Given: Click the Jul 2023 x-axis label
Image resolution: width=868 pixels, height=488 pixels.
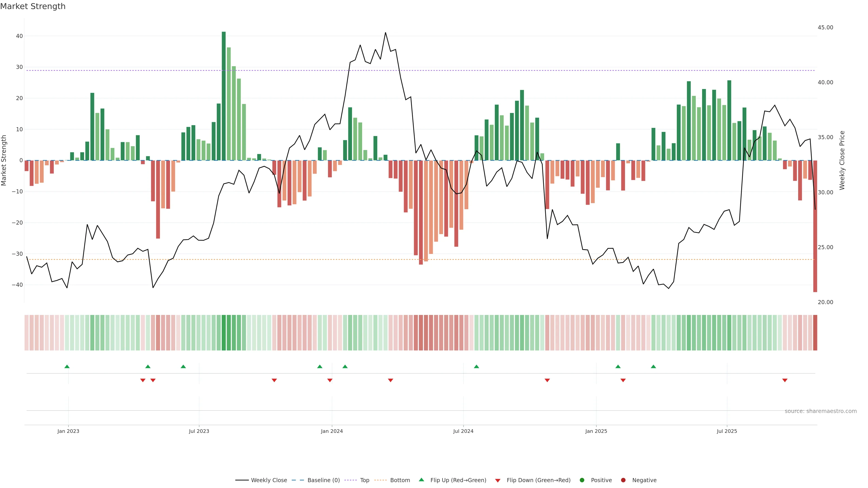Looking at the screenshot, I should click(199, 431).
